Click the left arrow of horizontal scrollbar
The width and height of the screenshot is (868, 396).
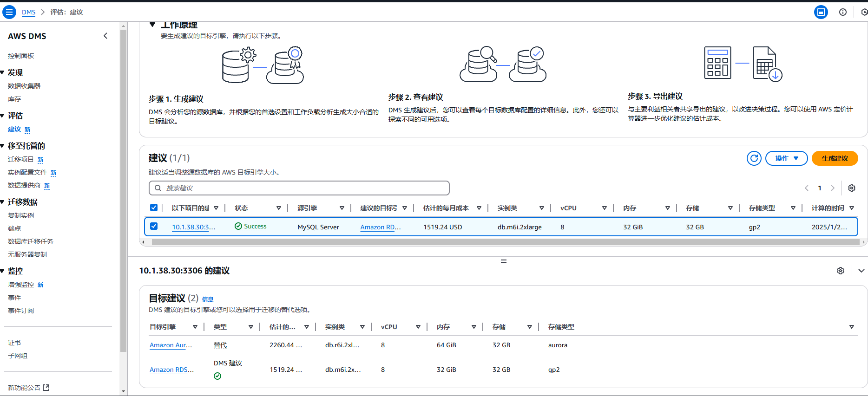pos(143,242)
